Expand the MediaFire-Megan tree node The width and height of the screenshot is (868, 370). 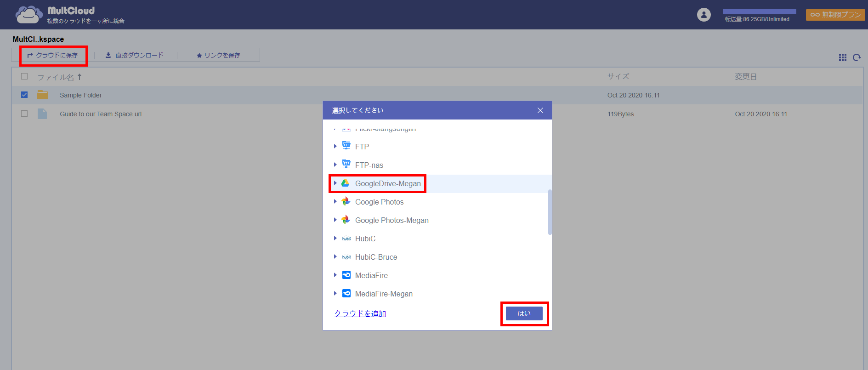(335, 293)
